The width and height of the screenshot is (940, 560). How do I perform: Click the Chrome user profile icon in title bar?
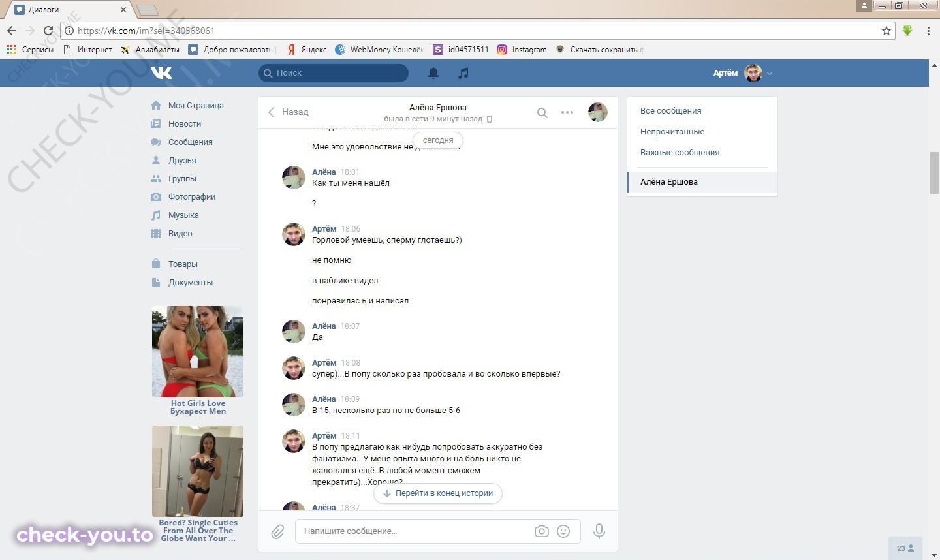click(x=864, y=5)
